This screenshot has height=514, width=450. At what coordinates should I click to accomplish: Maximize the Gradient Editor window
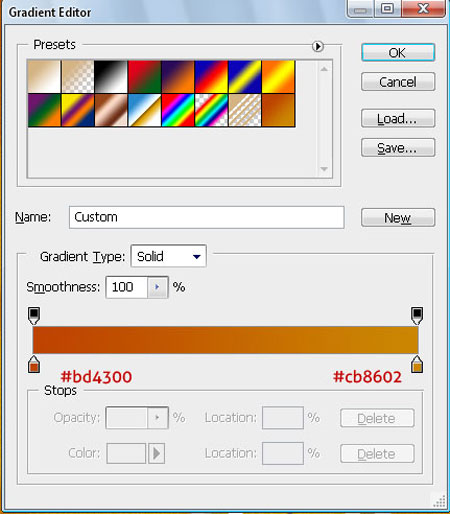(x=387, y=8)
